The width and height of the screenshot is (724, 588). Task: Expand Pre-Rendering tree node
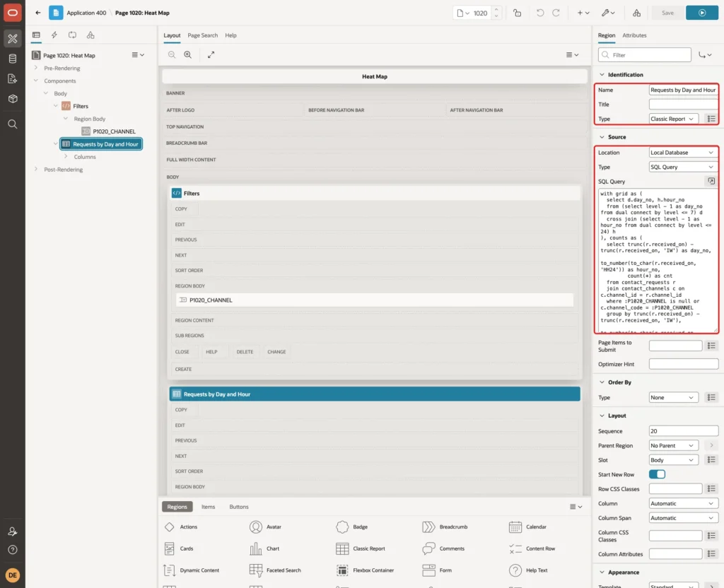[x=36, y=68]
